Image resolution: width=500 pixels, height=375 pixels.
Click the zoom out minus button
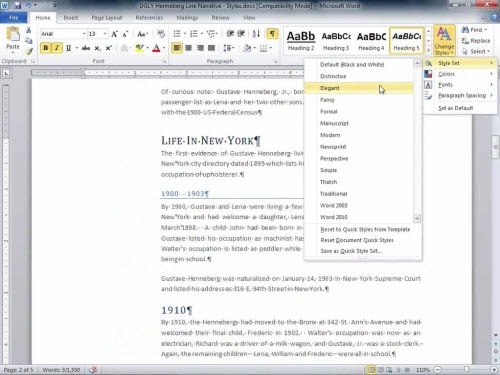coord(438,369)
